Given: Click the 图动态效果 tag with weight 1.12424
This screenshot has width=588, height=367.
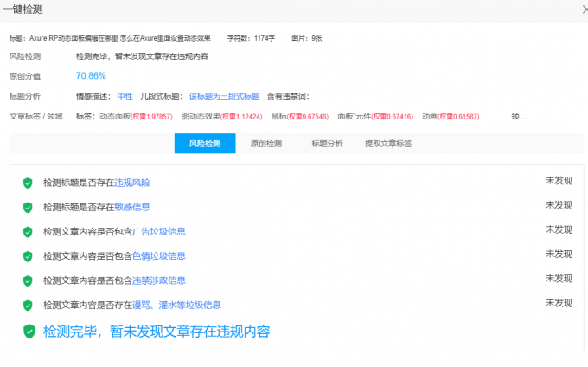Looking at the screenshot, I should coord(221,117).
